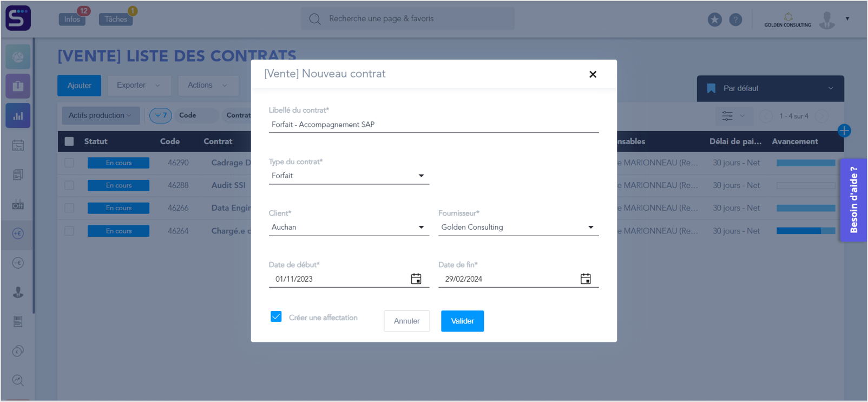Sort by the Statut column header
Viewport: 868px width, 402px height.
click(x=96, y=141)
